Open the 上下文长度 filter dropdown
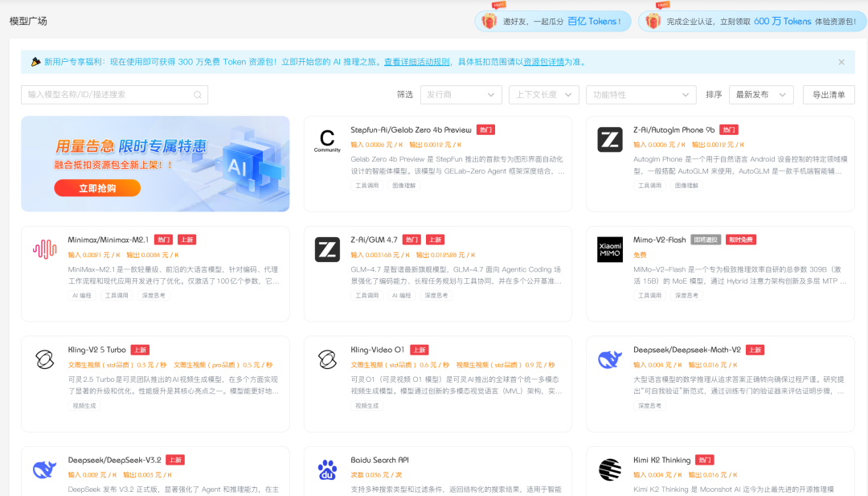The height and width of the screenshot is (496, 868). (543, 95)
